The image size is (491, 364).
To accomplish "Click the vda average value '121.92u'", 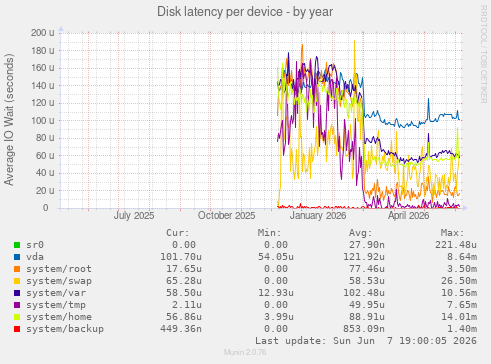I will point(364,257).
